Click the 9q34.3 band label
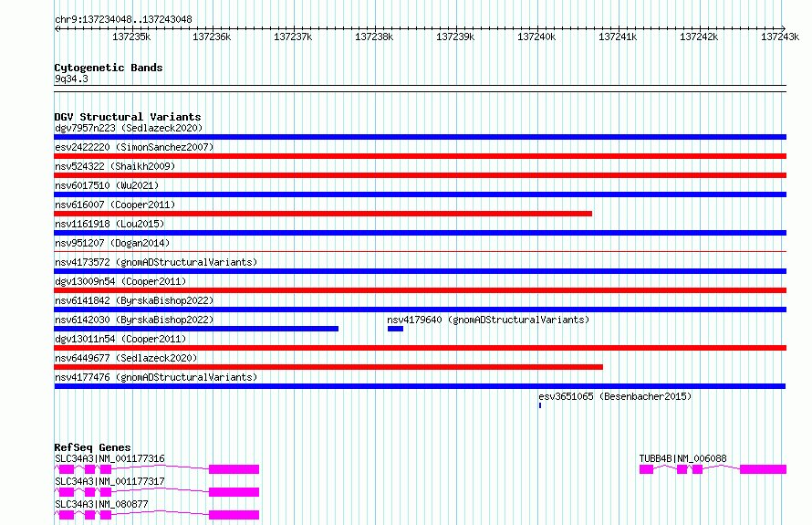812x525 pixels. [71, 79]
